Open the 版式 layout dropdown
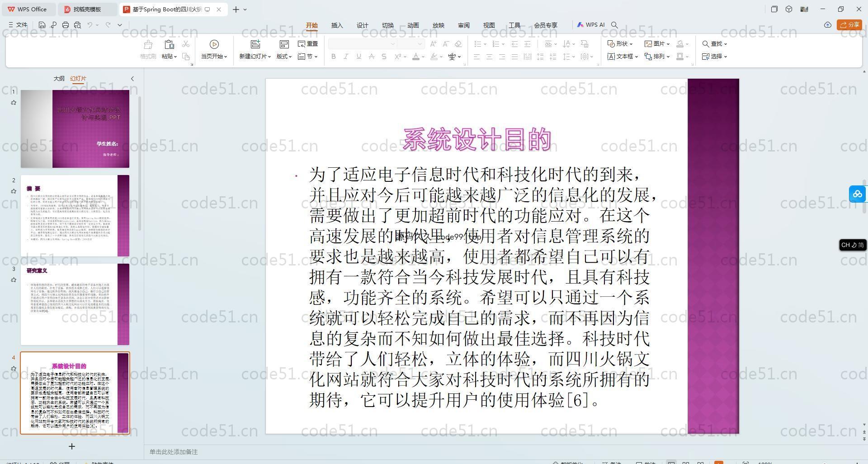The height and width of the screenshot is (464, 868). 284,57
